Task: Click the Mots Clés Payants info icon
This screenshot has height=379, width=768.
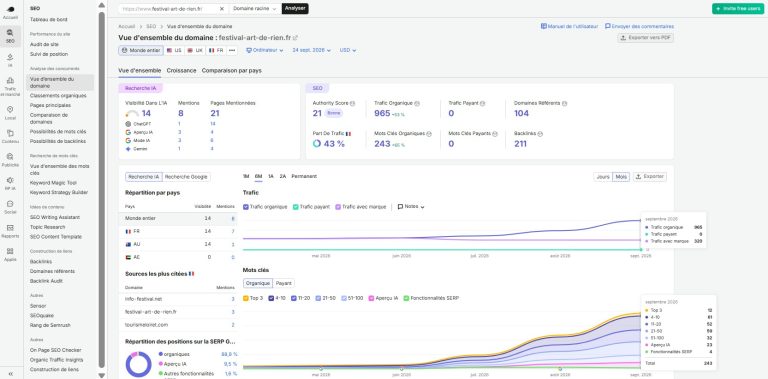Action: click(495, 134)
